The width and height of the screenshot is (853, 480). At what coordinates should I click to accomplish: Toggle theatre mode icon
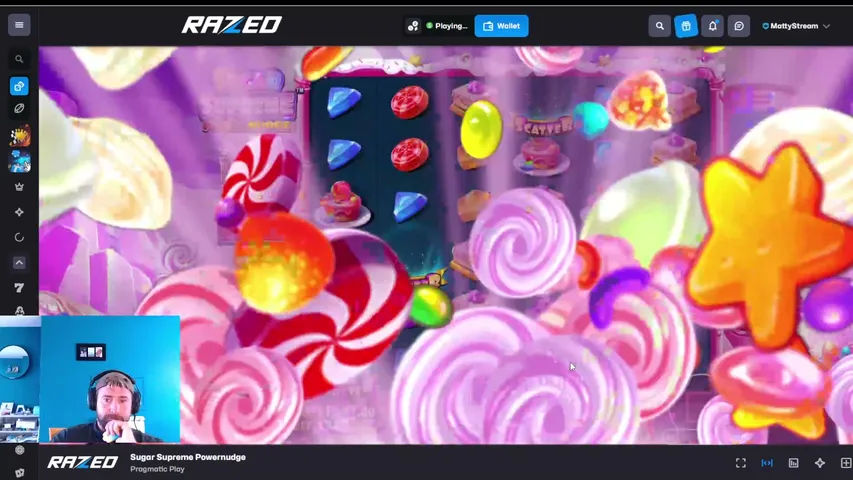pyautogui.click(x=767, y=463)
